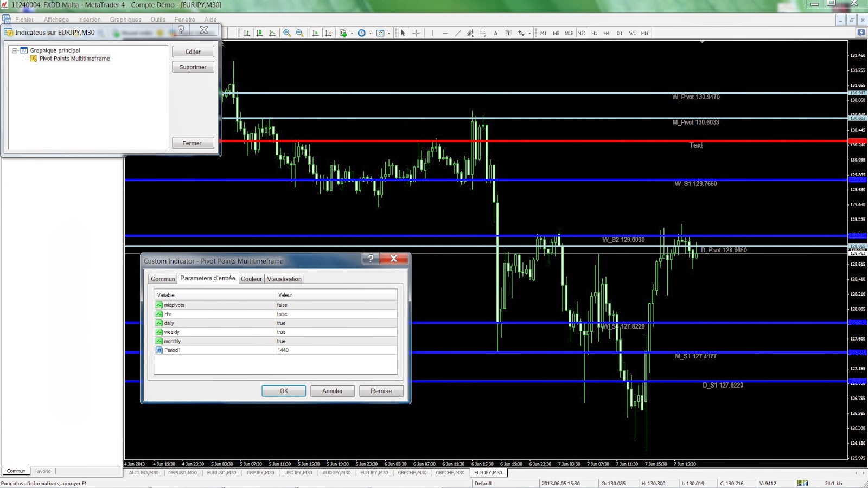
Task: Open dropdown next to templates icon
Action: [x=389, y=33]
